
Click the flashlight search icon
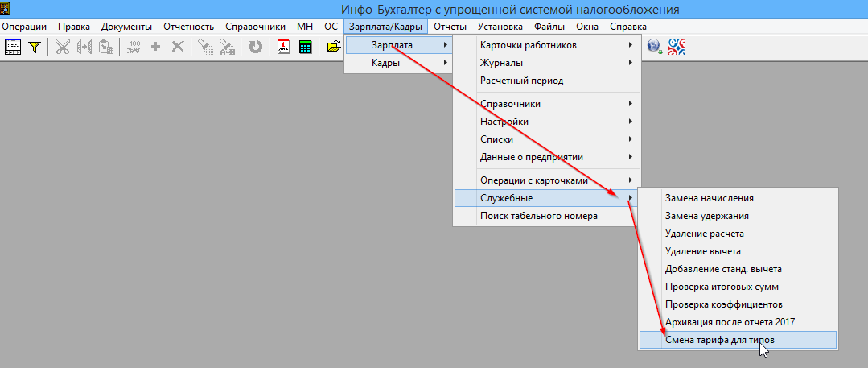click(205, 47)
